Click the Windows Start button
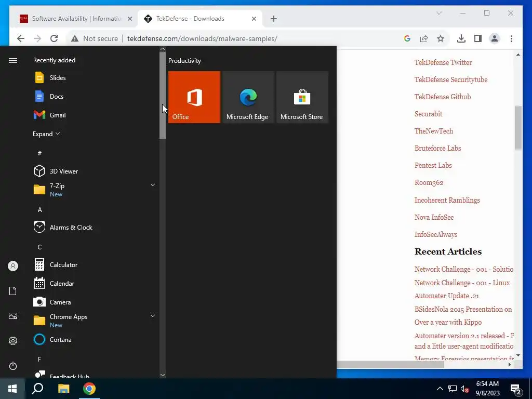The image size is (532, 399). (x=12, y=389)
